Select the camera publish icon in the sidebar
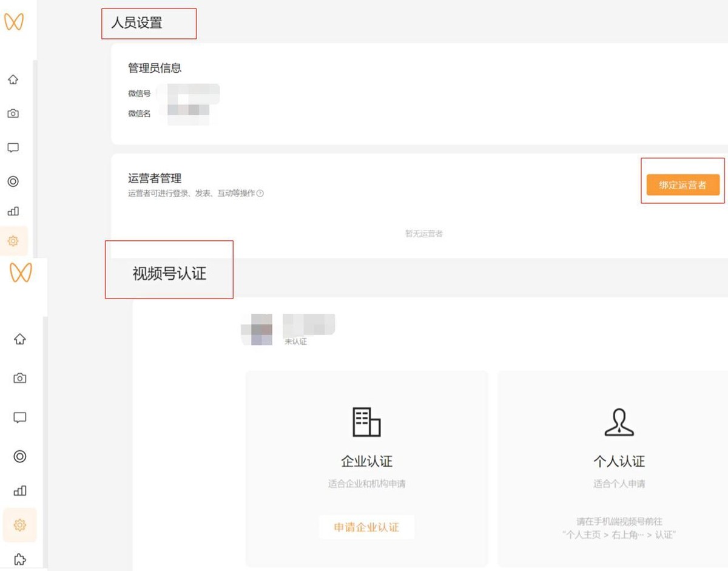The image size is (728, 571). click(x=13, y=113)
